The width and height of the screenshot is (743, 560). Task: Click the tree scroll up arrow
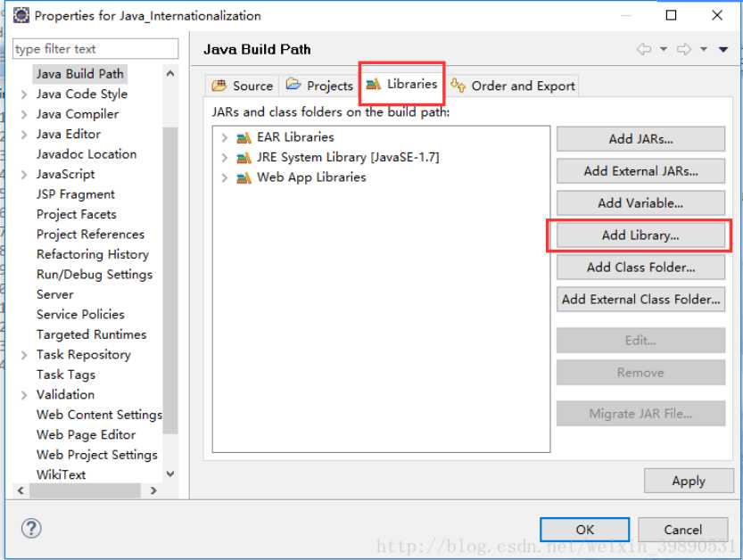click(x=170, y=73)
